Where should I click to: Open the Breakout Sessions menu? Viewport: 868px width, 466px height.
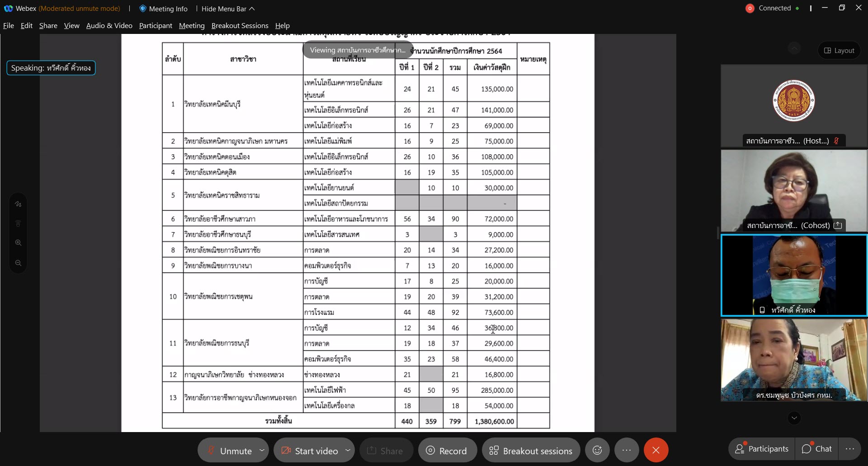point(240,26)
